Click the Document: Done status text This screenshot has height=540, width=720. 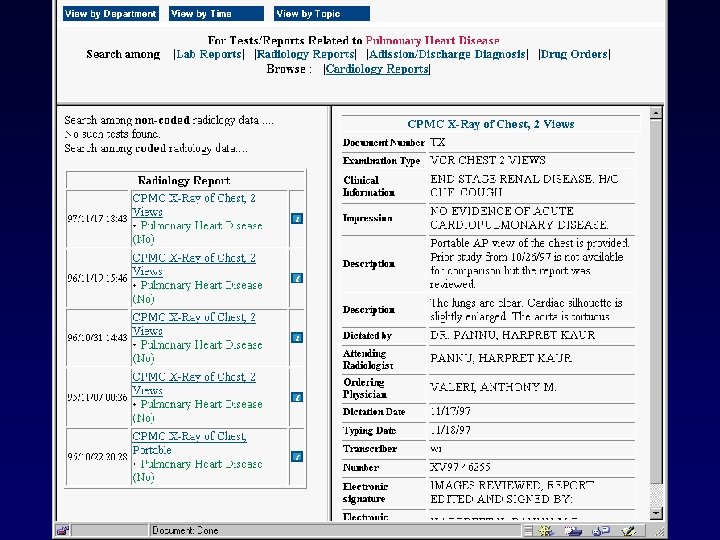tap(185, 531)
